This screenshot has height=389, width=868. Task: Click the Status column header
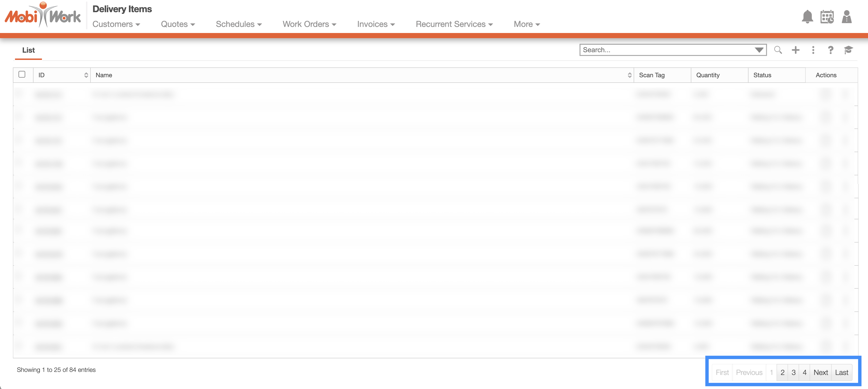click(777, 75)
